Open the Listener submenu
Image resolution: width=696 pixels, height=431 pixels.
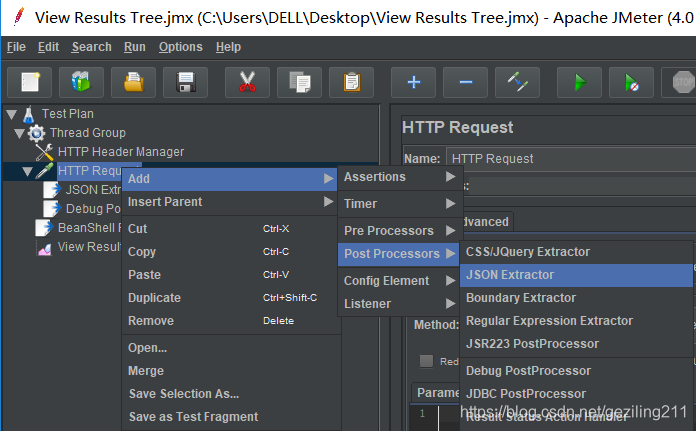tap(399, 304)
